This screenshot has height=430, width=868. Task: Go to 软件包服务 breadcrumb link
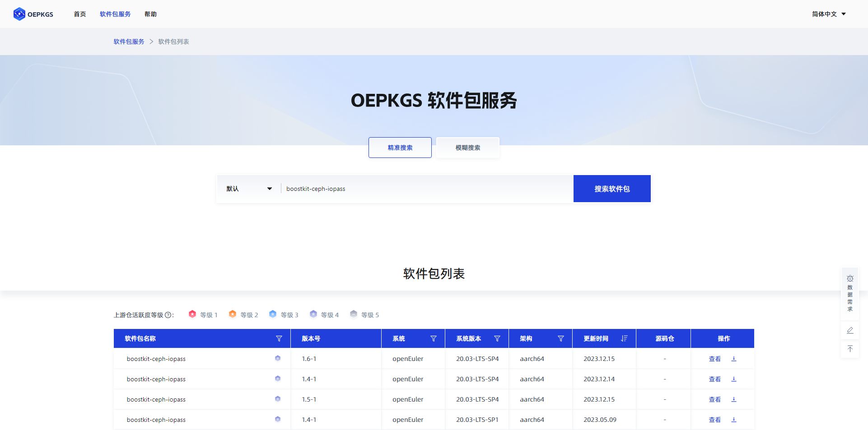(x=129, y=42)
